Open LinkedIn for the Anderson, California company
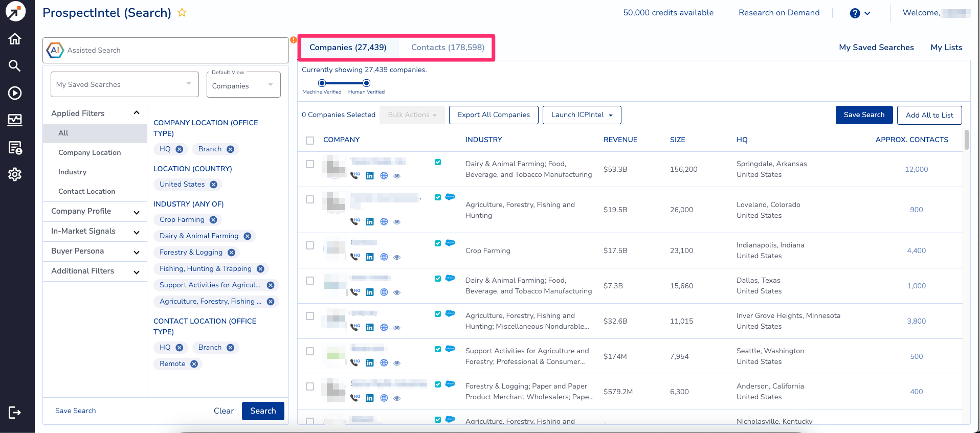 click(370, 398)
